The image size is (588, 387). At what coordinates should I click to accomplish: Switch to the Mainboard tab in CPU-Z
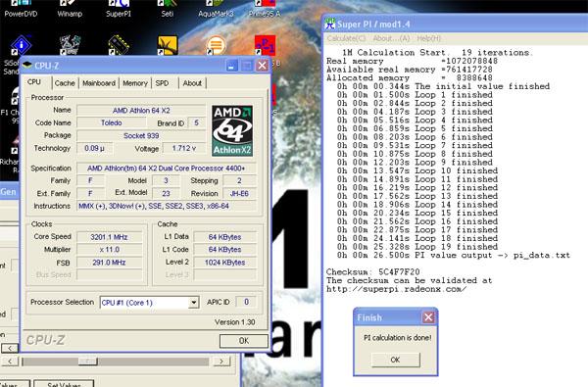click(99, 83)
